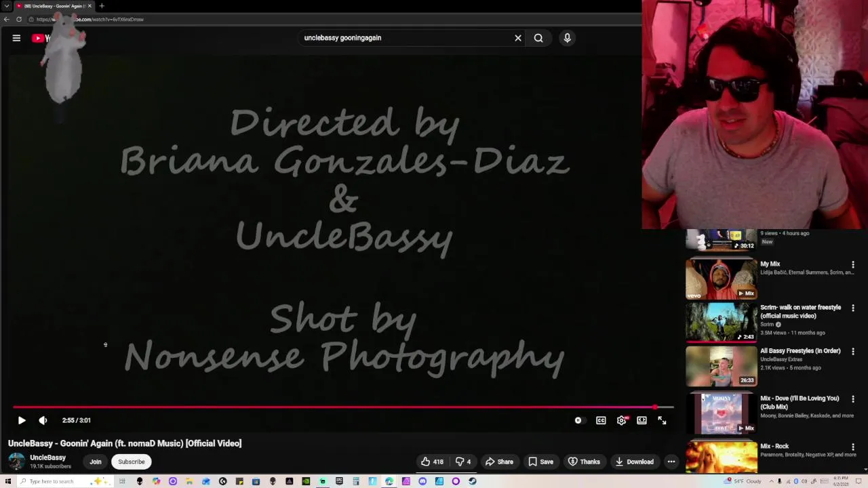Open Scrim walk on water freestyle video
Screen dimensions: 868x488
click(x=722, y=322)
